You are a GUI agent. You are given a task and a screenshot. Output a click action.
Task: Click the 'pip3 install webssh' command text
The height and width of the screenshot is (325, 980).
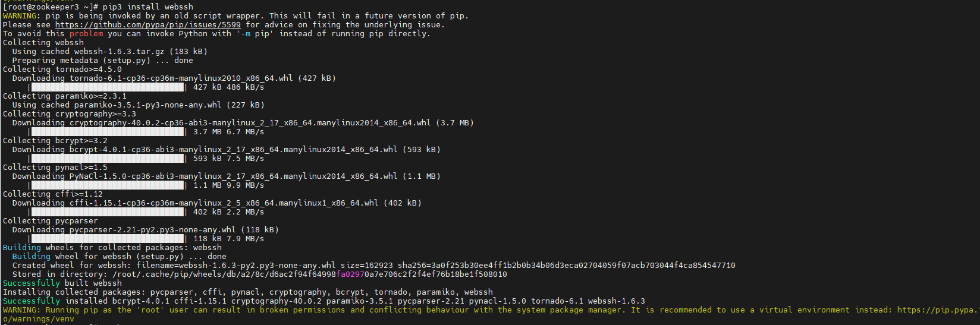147,7
